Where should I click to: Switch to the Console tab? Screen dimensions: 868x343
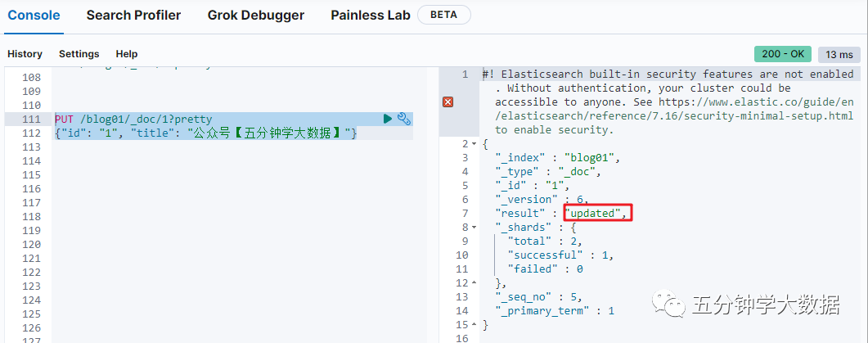point(34,15)
